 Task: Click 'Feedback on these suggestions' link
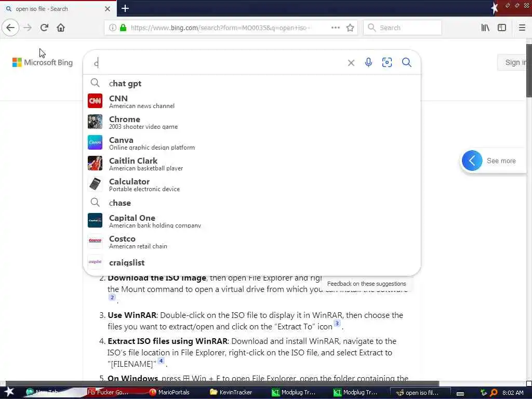(366, 284)
